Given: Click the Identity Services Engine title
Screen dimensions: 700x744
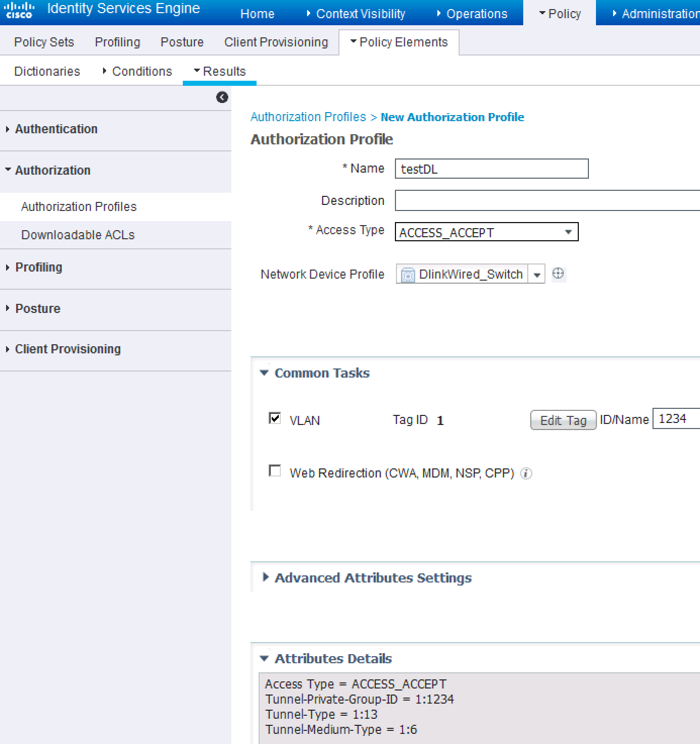Looking at the screenshot, I should pos(124,9).
